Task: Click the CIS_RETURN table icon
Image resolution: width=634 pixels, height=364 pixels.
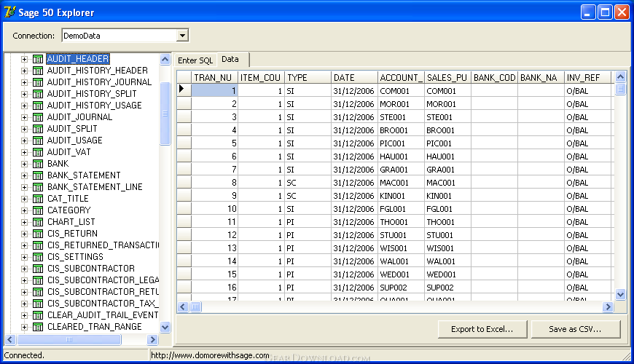Action: click(38, 234)
